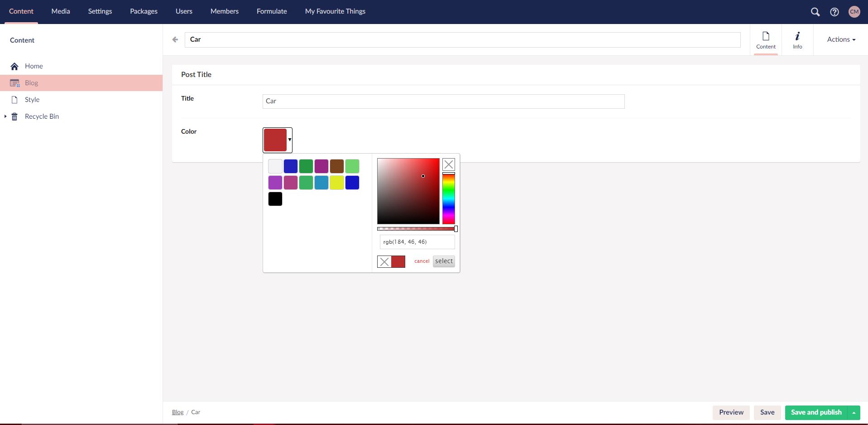Pick the brown palette swatch

point(337,166)
